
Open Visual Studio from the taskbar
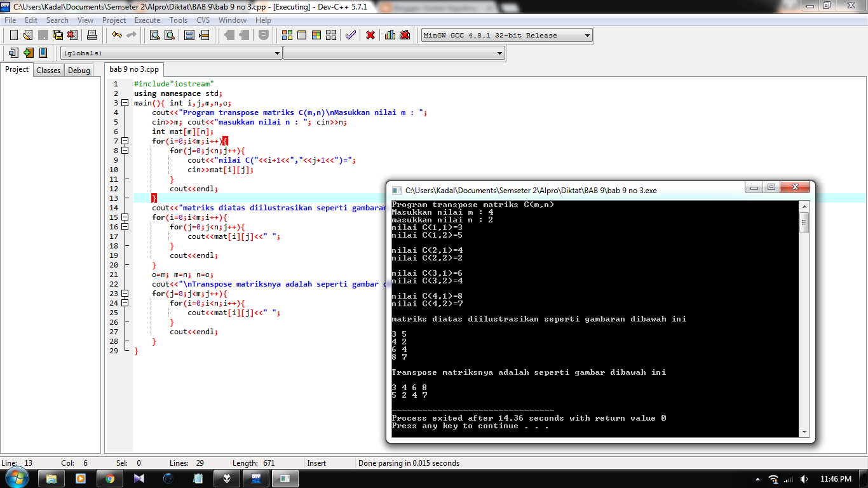point(140,478)
